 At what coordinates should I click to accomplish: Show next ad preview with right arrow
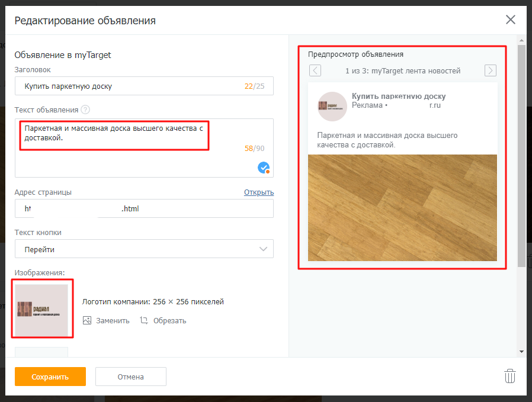(491, 70)
